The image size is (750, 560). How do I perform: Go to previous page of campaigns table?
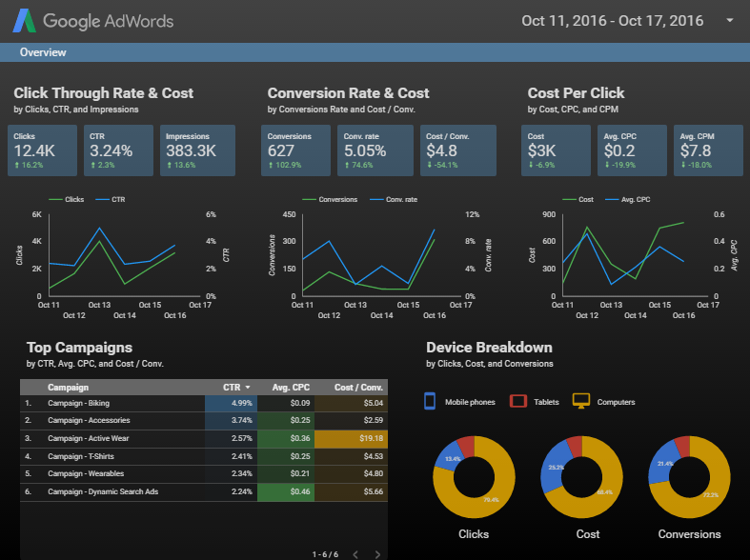click(355, 554)
